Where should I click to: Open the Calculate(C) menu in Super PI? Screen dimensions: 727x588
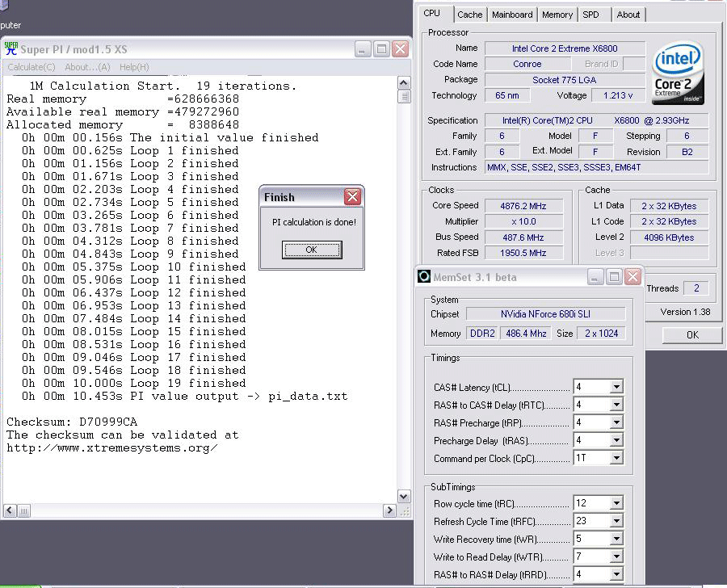click(x=31, y=67)
